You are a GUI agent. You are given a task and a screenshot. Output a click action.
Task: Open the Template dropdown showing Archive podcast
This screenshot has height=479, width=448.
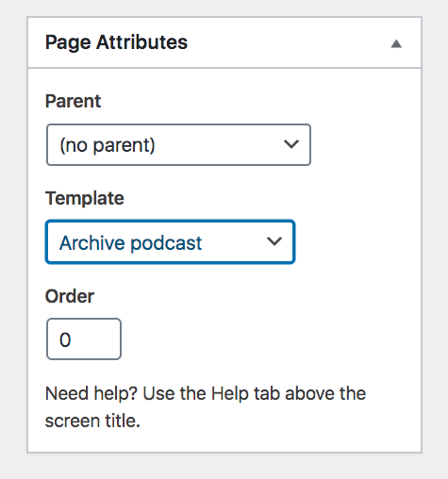[170, 241]
